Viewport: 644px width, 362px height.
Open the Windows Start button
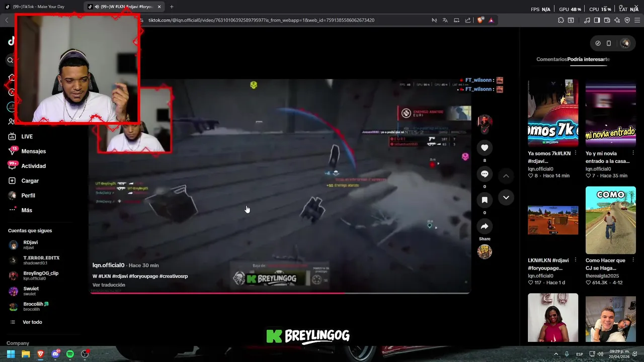(11, 354)
